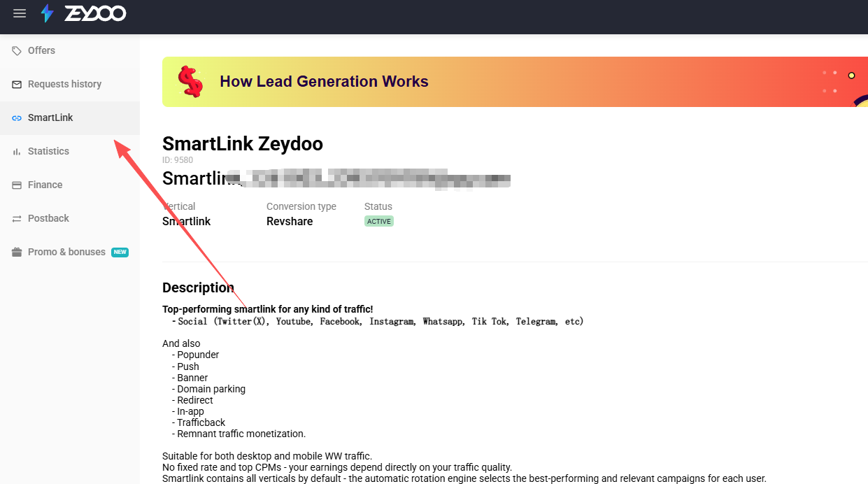This screenshot has width=868, height=484.
Task: Click the Zeydoo lightning bolt logo
Action: (47, 13)
